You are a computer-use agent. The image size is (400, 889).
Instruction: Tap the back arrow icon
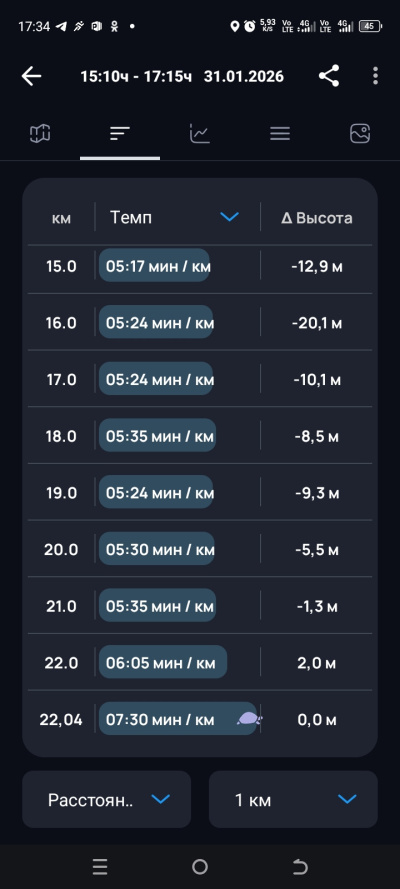pos(32,76)
